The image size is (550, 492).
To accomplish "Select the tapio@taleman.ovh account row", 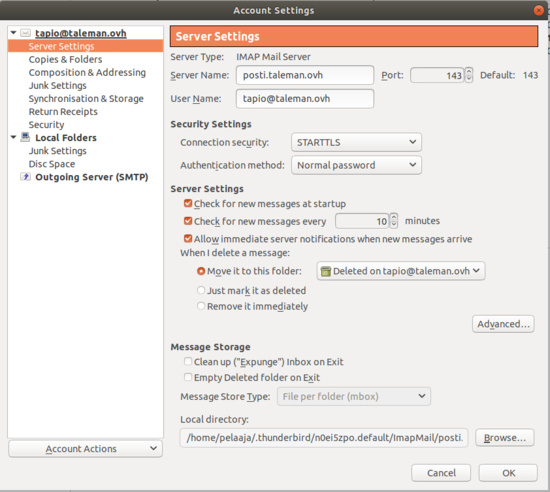I will coord(81,33).
